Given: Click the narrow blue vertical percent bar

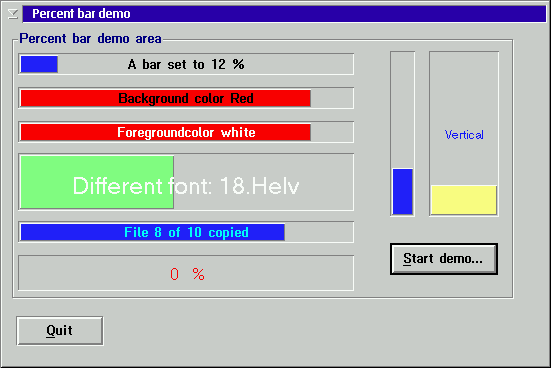Looking at the screenshot, I should pos(402,134).
